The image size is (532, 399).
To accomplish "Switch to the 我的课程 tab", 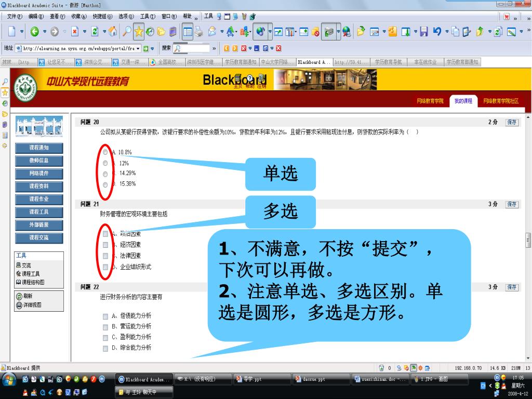I will 463,101.
